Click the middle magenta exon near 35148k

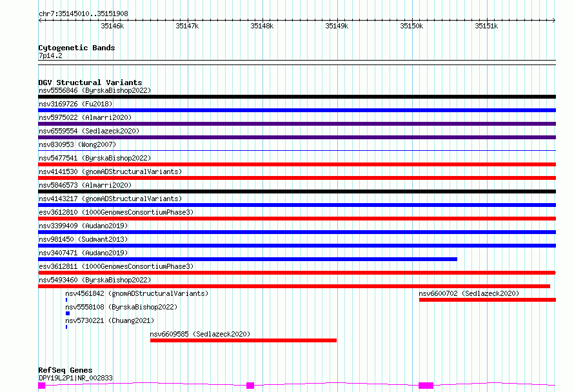click(250, 386)
